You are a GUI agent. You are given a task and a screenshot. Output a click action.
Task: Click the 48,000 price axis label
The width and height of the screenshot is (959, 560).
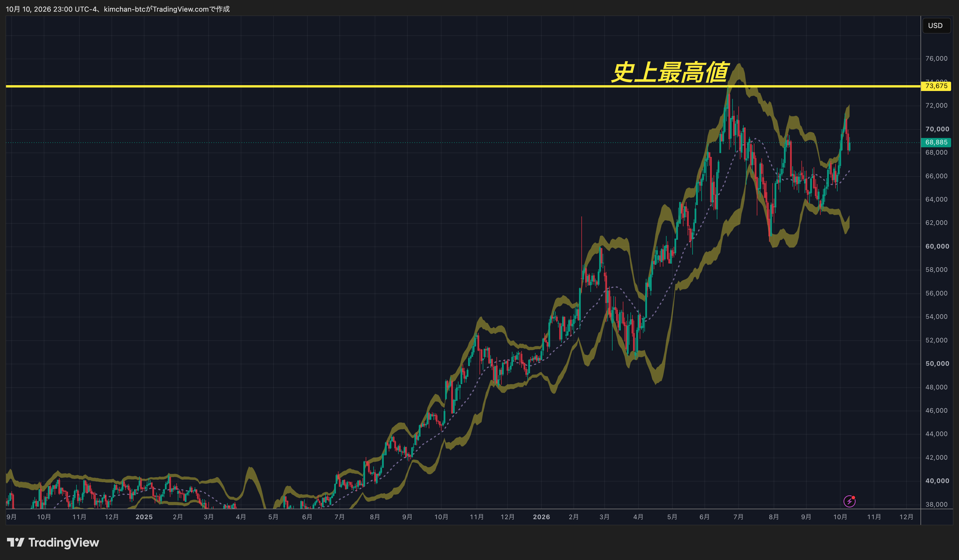[x=936, y=387]
